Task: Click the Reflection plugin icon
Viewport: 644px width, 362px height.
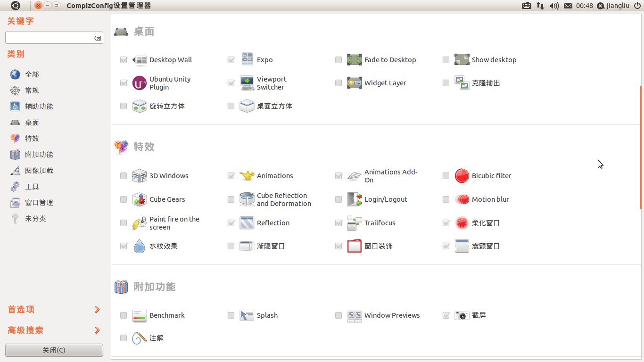Action: 247,223
